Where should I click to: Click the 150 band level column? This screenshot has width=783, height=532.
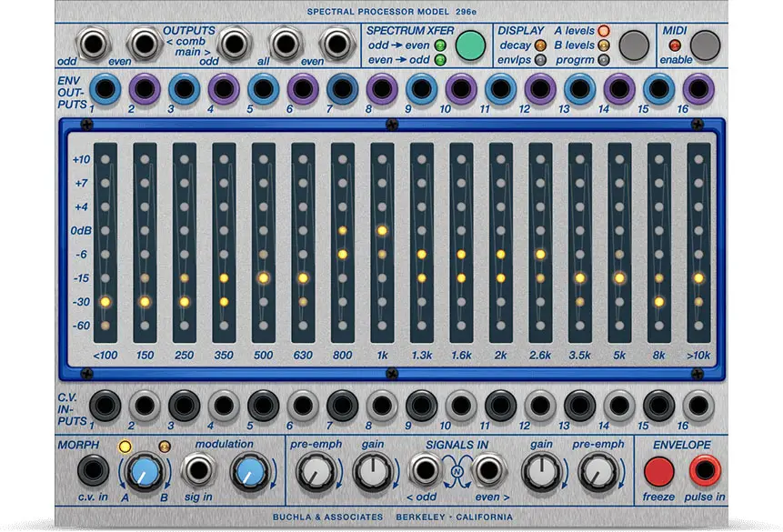[145, 243]
